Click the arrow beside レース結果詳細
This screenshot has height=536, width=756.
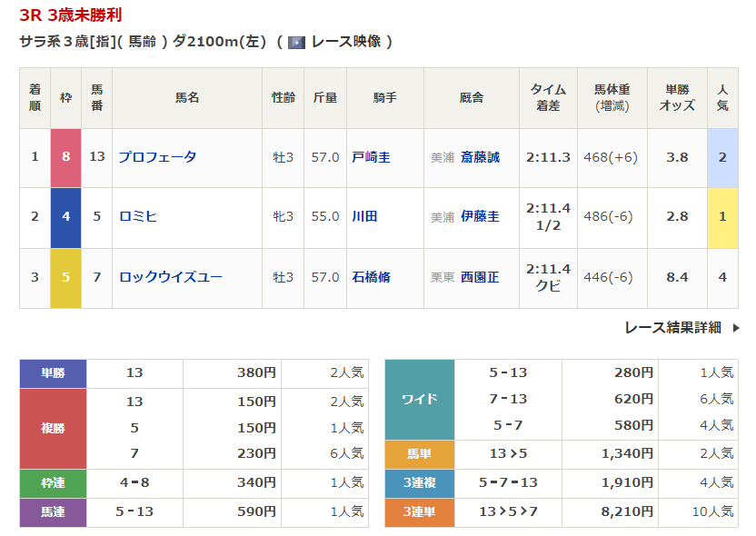point(736,328)
